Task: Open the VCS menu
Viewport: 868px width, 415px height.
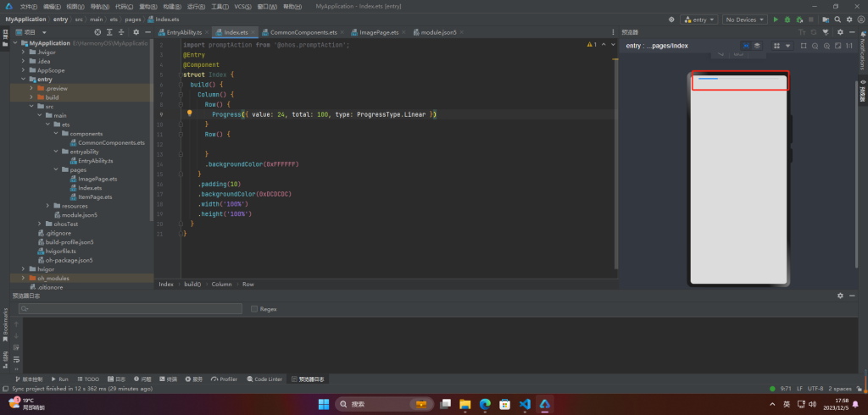Action: click(242, 6)
